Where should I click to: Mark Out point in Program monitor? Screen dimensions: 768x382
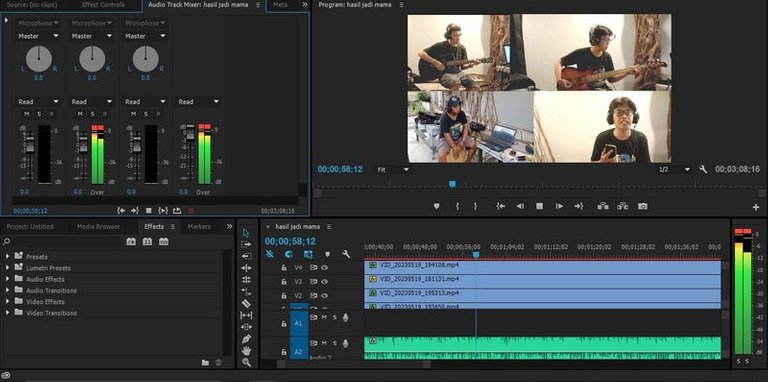475,206
